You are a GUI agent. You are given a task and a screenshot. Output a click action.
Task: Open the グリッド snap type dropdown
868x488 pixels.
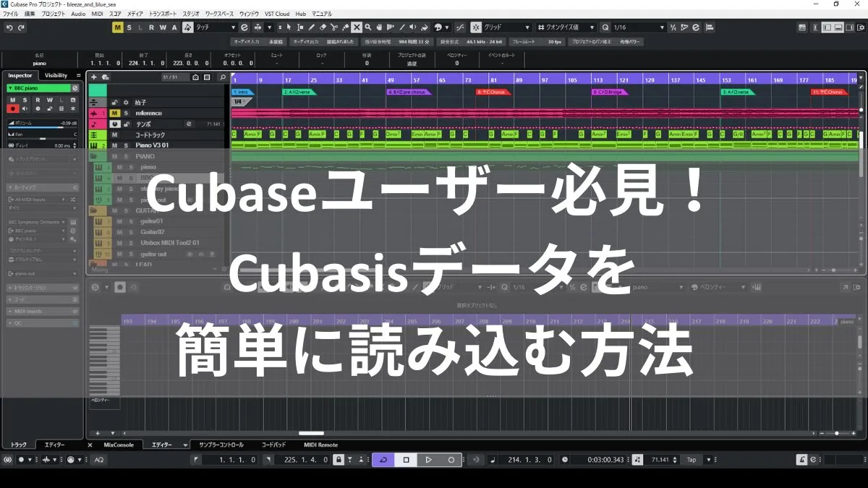pyautogui.click(x=506, y=27)
